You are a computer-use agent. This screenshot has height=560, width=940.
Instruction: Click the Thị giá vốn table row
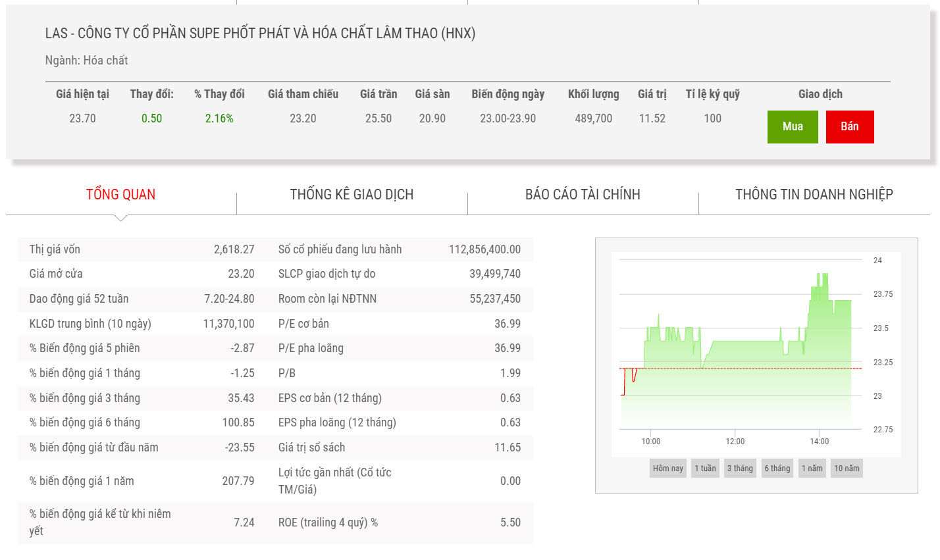tap(142, 249)
